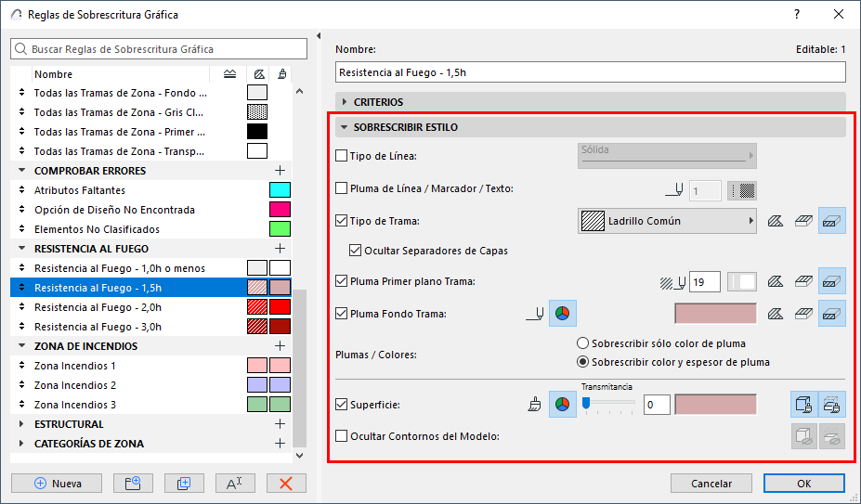Screen dimensions: 861x504
Task: Collapse ZONA DE INCENDIOS group
Action: coord(22,346)
